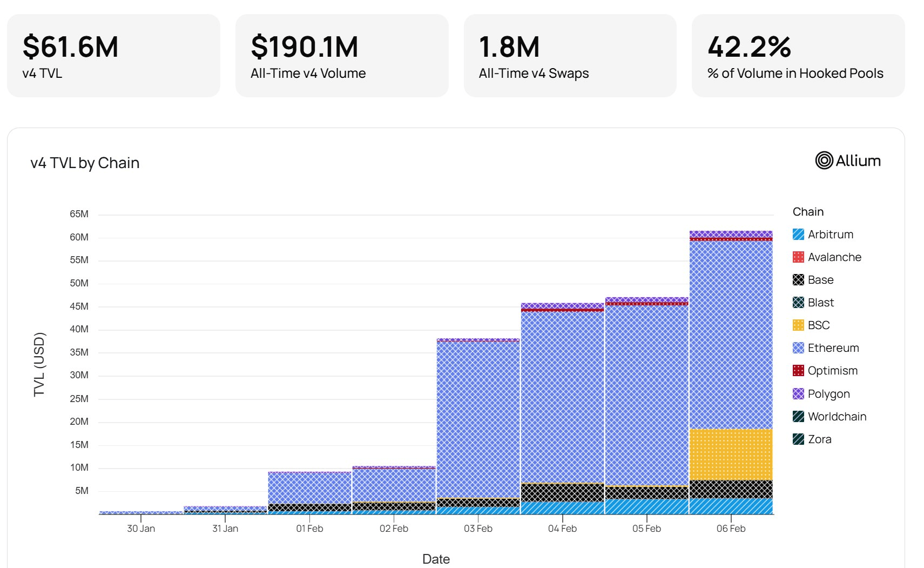Click the 04 Feb Ethereum bar segment
The image size is (924, 568).
pos(562,397)
